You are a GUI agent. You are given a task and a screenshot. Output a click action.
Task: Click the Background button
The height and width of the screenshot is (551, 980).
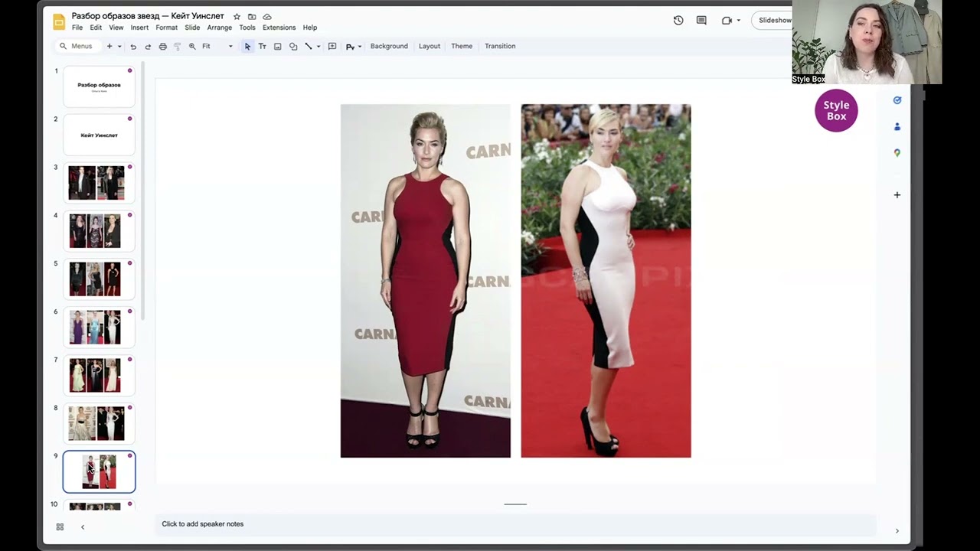tap(389, 46)
